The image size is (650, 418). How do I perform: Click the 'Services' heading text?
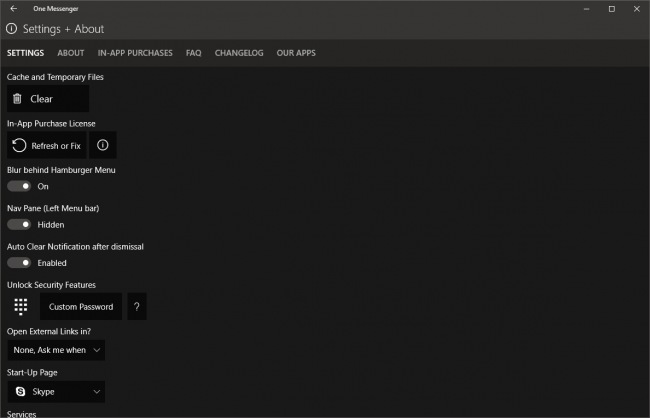click(22, 414)
